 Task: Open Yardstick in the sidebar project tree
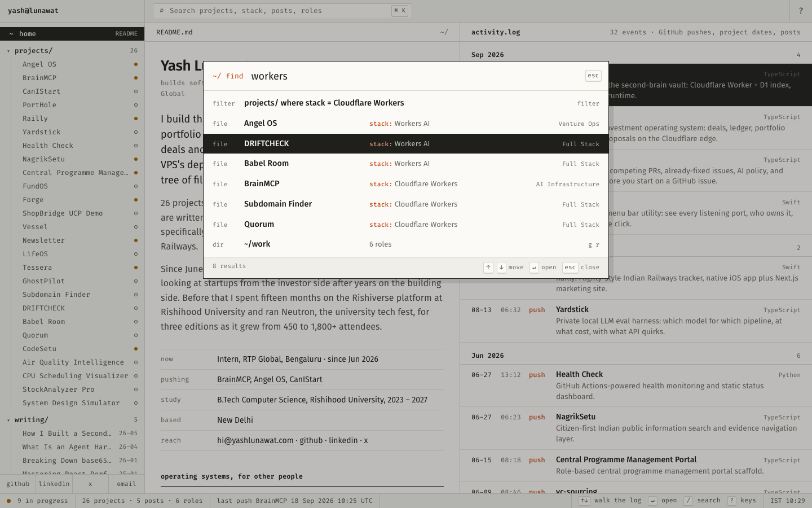(x=78, y=132)
